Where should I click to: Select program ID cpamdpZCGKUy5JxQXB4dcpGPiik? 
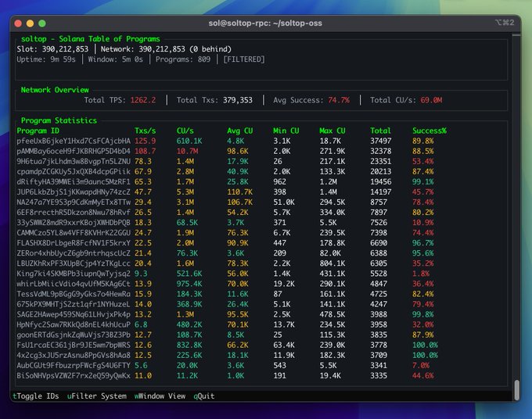pos(74,171)
